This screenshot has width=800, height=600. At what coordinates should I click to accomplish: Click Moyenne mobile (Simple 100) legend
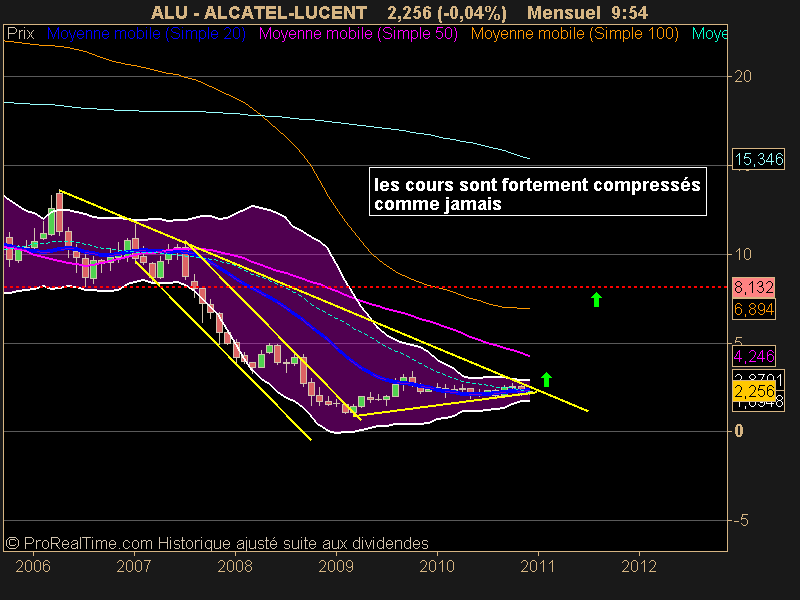coord(574,34)
